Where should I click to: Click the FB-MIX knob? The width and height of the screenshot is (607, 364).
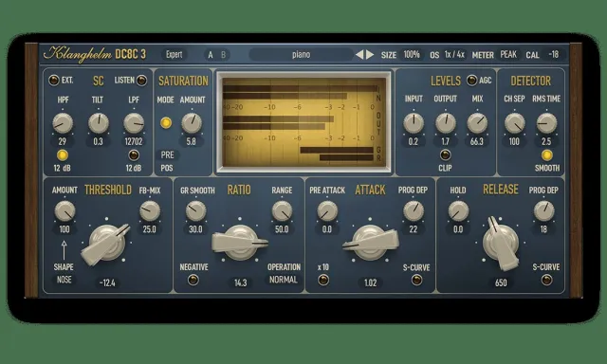(150, 210)
